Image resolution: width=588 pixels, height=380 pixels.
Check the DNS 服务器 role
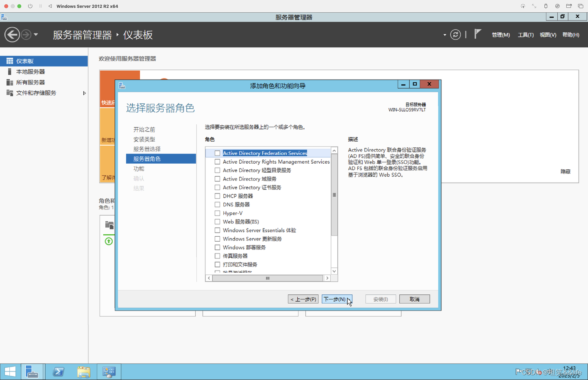click(x=217, y=204)
